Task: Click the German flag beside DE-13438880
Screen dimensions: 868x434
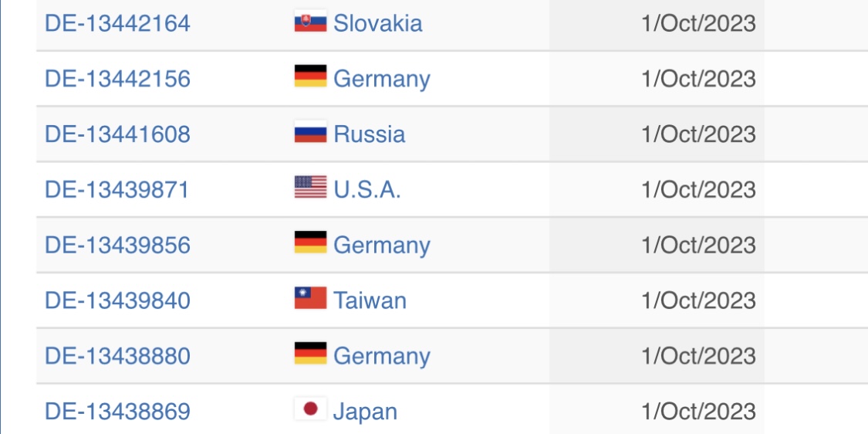Action: tap(311, 354)
